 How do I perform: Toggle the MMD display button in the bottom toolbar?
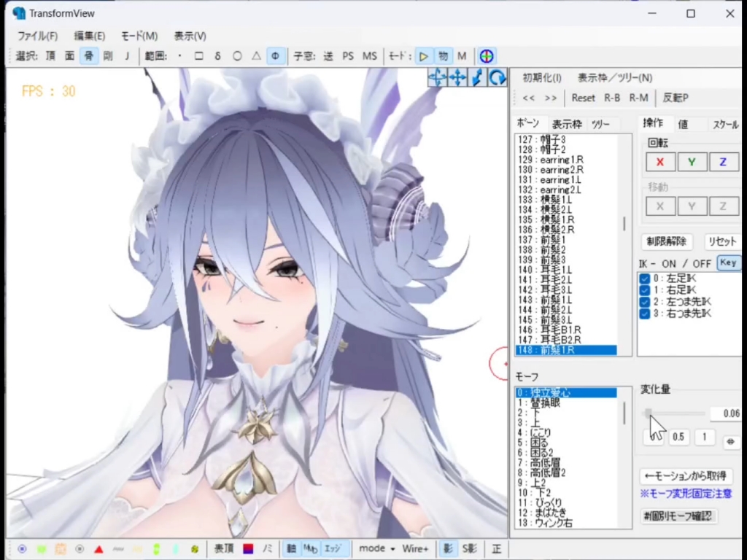tap(310, 549)
